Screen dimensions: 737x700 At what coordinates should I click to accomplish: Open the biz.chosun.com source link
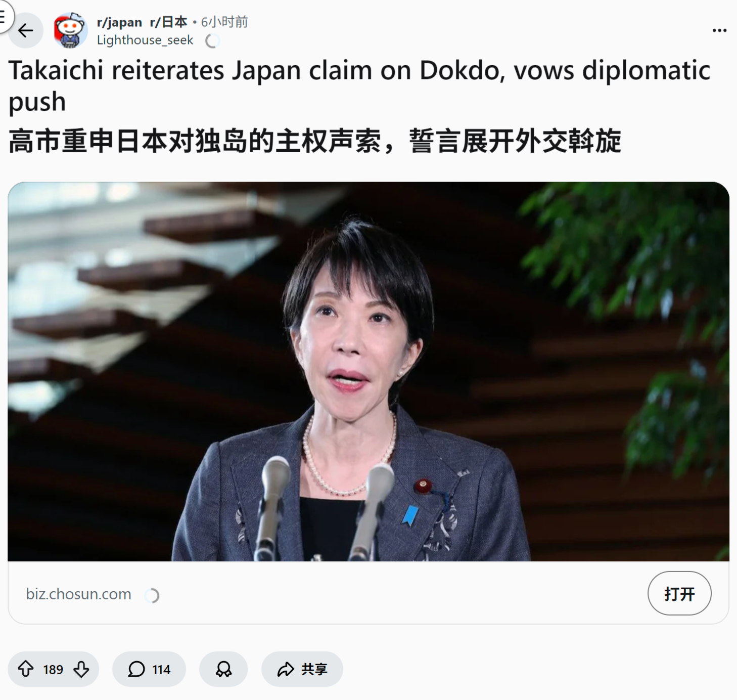click(x=78, y=594)
